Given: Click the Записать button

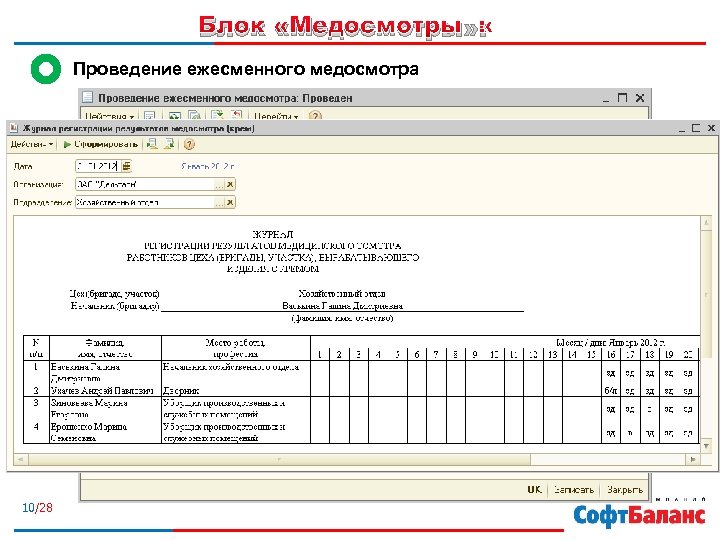Looking at the screenshot, I should point(574,489).
